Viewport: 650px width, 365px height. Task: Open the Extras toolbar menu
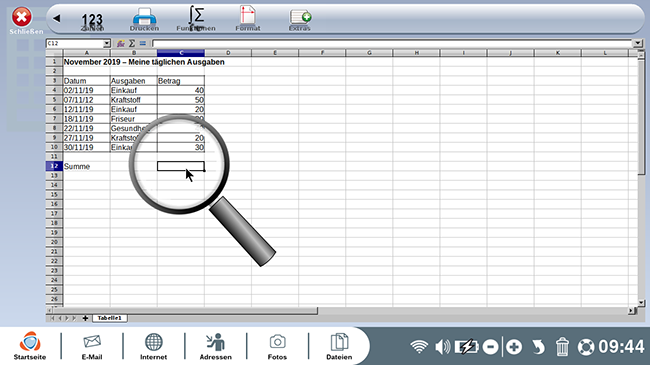pyautogui.click(x=300, y=20)
